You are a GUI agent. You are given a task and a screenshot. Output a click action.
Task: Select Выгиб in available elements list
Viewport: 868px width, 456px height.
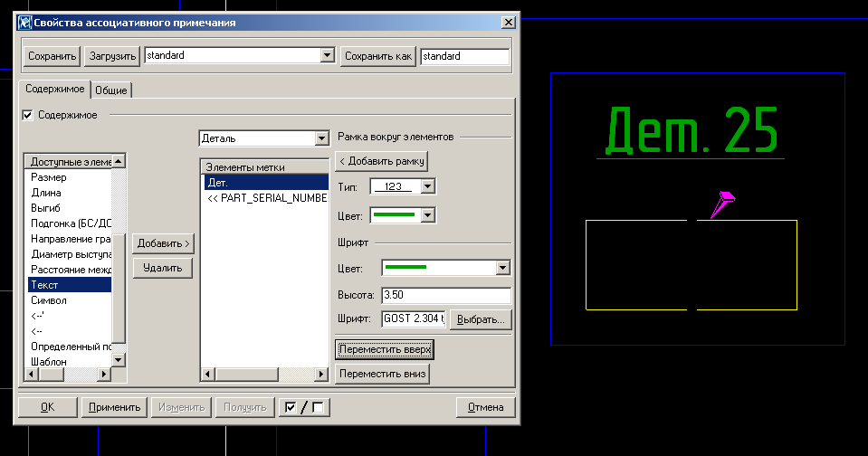[69, 209]
